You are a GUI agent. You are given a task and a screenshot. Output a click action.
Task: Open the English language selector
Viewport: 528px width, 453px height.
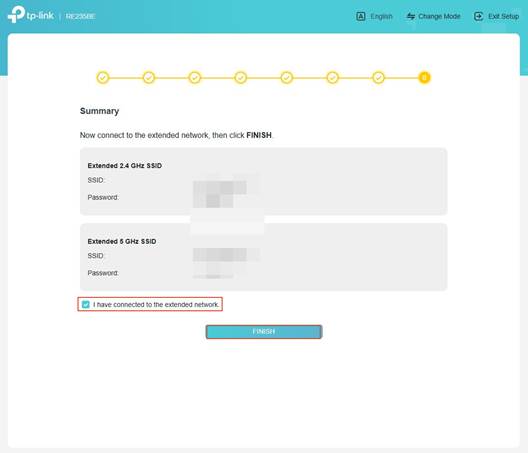point(381,16)
